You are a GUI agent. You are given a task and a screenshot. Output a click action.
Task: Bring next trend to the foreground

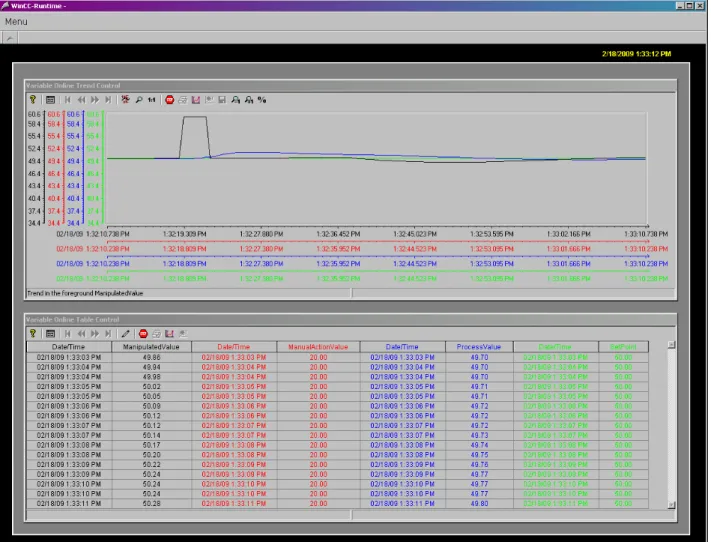pyautogui.click(x=249, y=100)
